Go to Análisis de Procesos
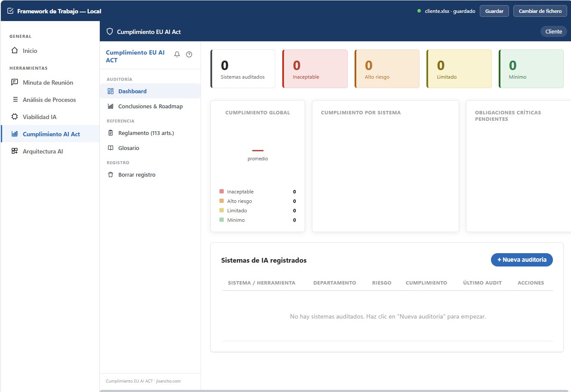Viewport: 571px width, 392px height. point(50,100)
